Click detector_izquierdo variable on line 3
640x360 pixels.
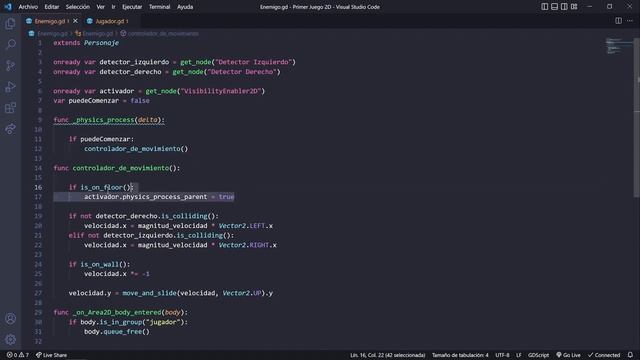[134, 62]
